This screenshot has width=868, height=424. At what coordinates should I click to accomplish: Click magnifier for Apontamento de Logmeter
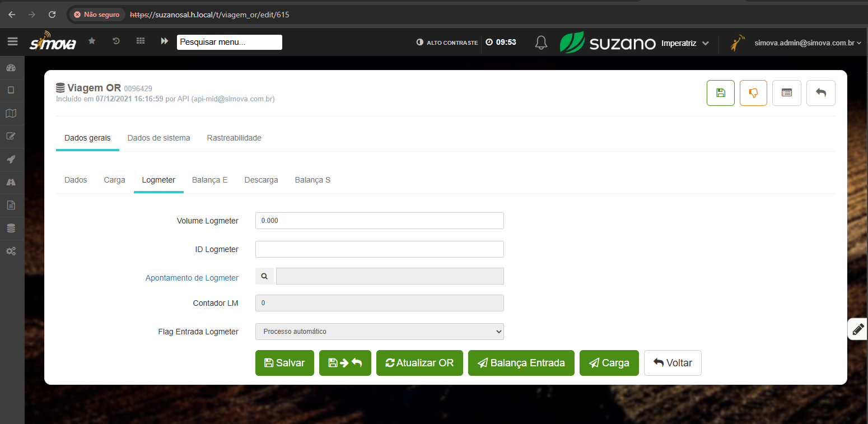tap(264, 276)
